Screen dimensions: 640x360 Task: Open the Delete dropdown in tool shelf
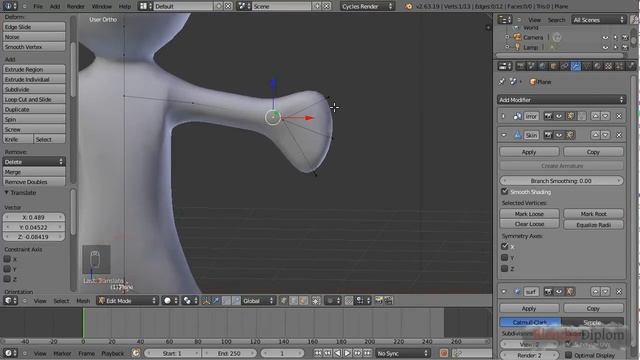(34, 162)
